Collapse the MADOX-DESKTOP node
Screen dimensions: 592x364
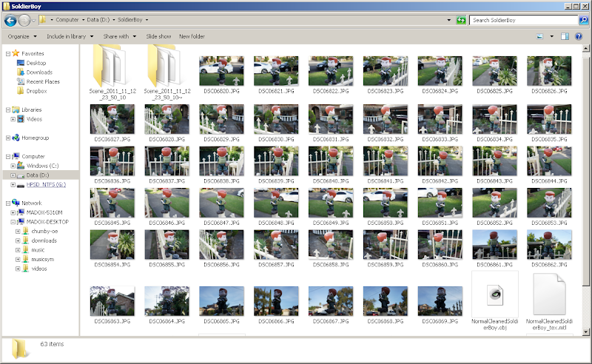[x=13, y=222]
